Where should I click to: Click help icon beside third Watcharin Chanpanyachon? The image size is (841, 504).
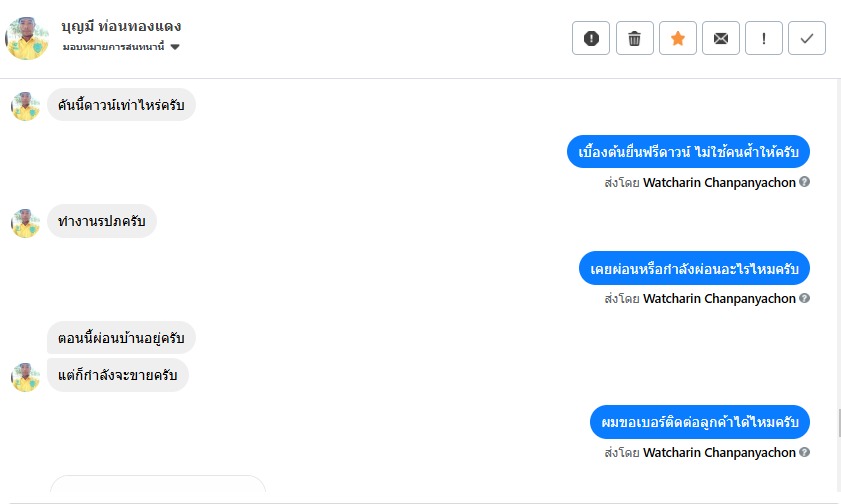[804, 452]
